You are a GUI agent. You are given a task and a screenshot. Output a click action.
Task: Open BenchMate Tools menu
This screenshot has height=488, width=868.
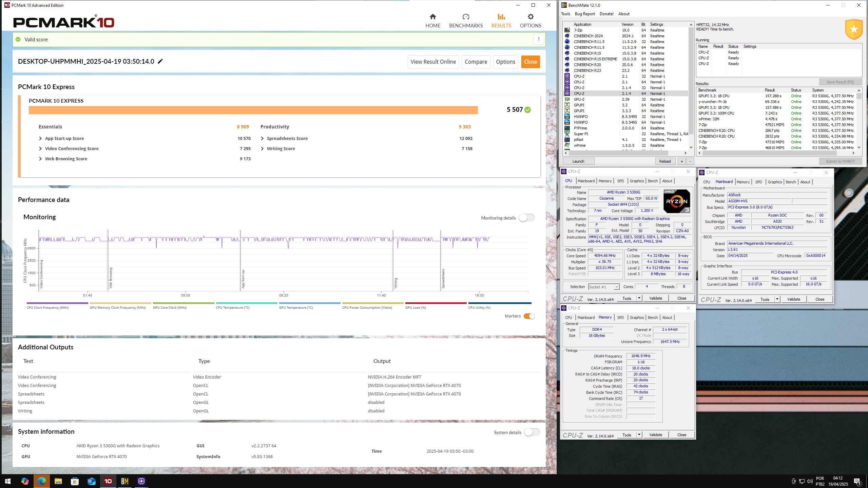(x=565, y=14)
